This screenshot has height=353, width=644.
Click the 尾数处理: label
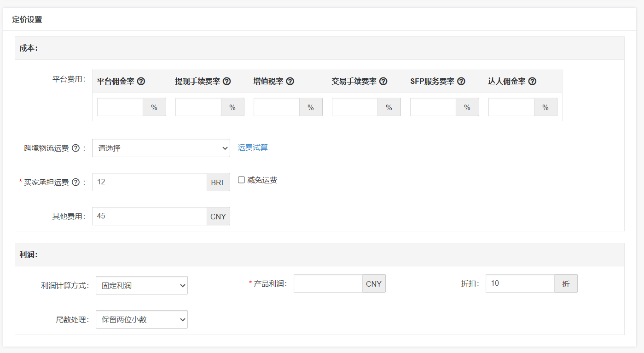point(73,320)
